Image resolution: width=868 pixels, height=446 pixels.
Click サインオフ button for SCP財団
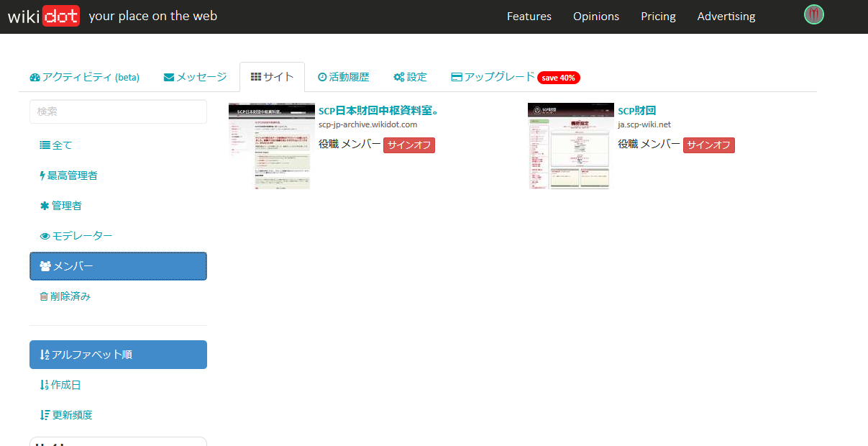708,145
